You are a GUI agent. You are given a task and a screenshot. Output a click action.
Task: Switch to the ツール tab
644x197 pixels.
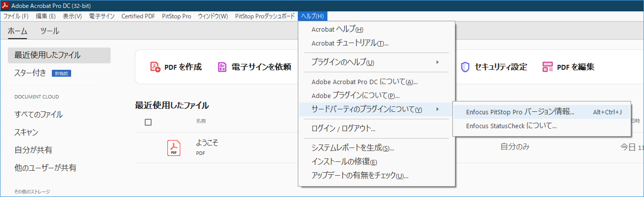point(50,31)
